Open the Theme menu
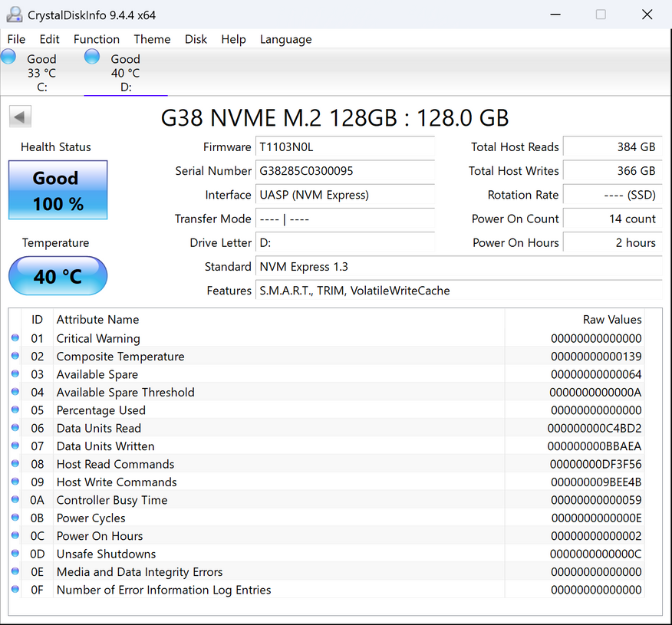Image resolution: width=672 pixels, height=625 pixels. tap(152, 39)
